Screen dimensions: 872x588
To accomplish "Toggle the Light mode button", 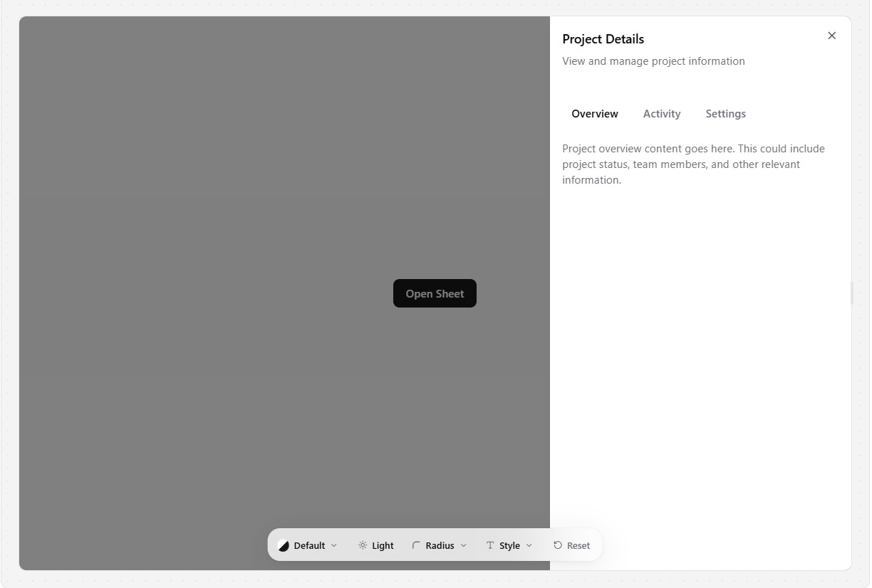I will pyautogui.click(x=375, y=545).
